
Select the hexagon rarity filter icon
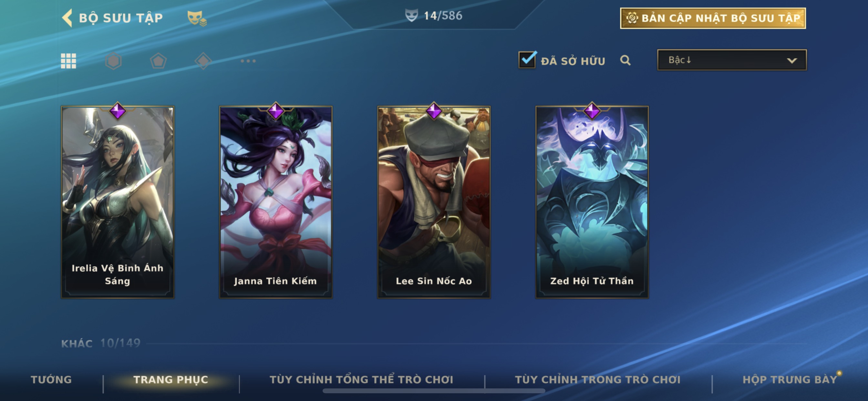click(113, 61)
